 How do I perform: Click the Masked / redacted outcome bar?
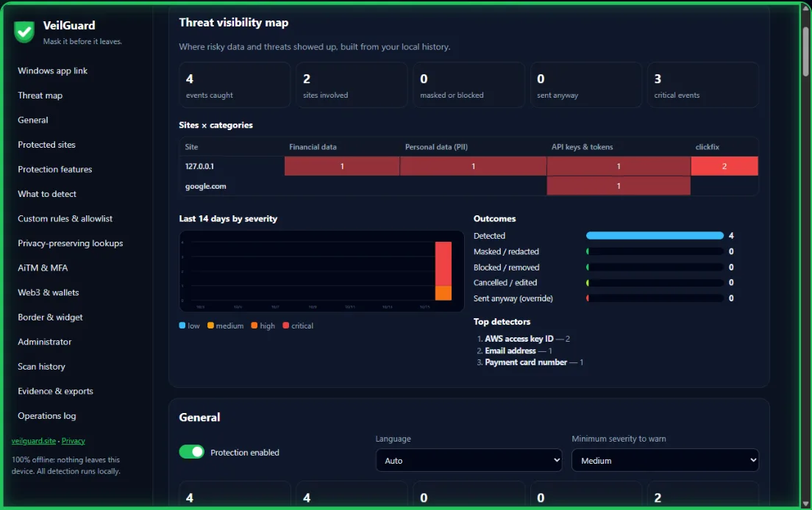[655, 251]
